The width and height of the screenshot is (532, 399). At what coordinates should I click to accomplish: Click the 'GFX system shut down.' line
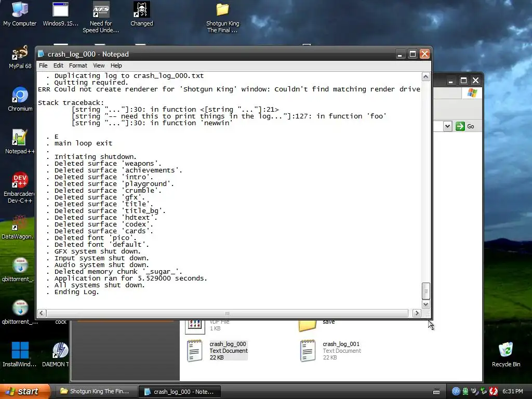click(x=97, y=251)
